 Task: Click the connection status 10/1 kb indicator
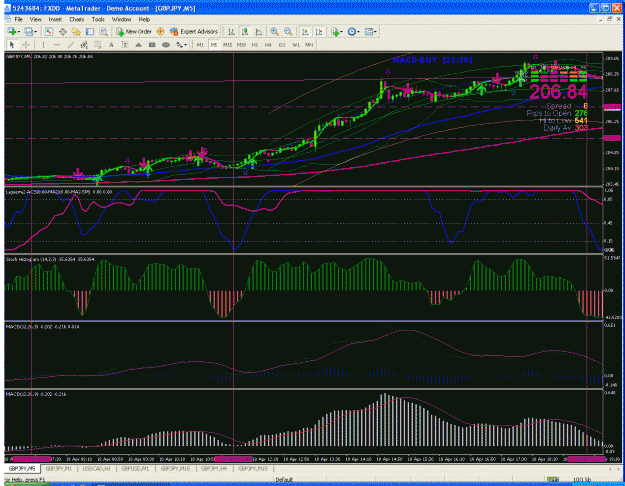coord(582,480)
